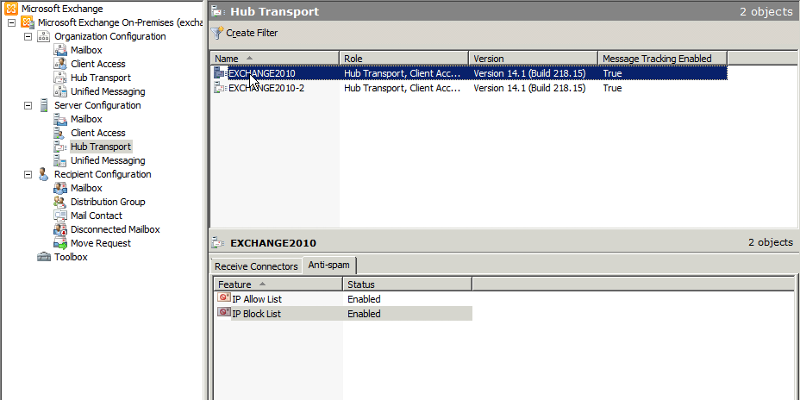This screenshot has width=800, height=400.
Task: Click Enabled status of IP Block List
Action: click(364, 314)
